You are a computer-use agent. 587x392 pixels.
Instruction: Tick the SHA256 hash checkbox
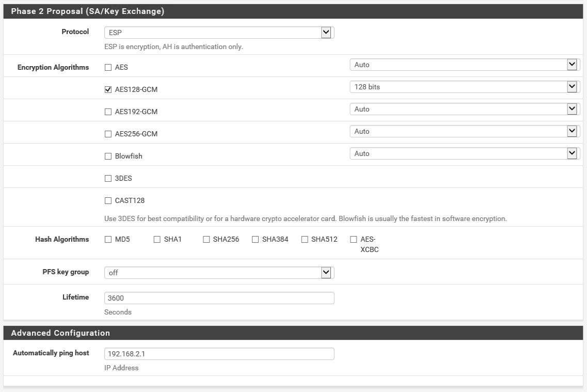tap(206, 239)
